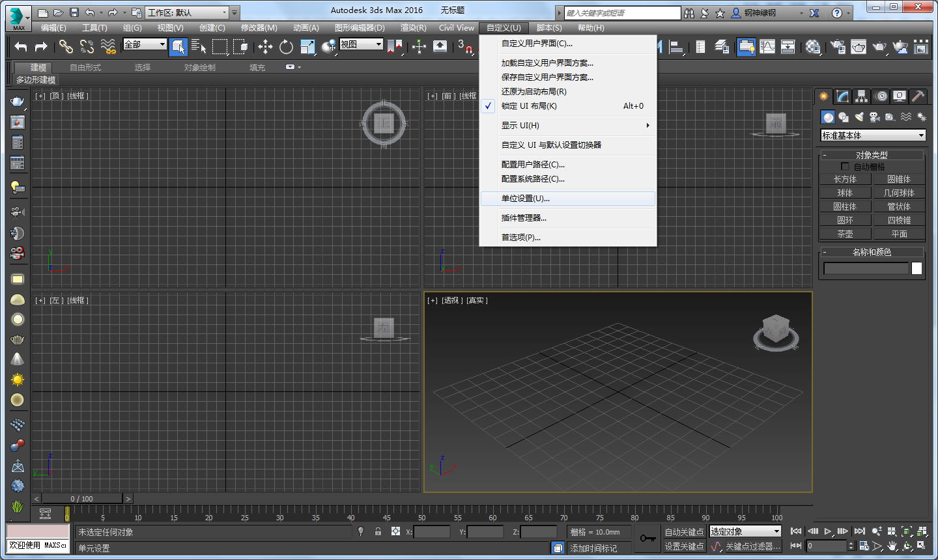Collapse the 名称和颜色 rollout

[872, 252]
